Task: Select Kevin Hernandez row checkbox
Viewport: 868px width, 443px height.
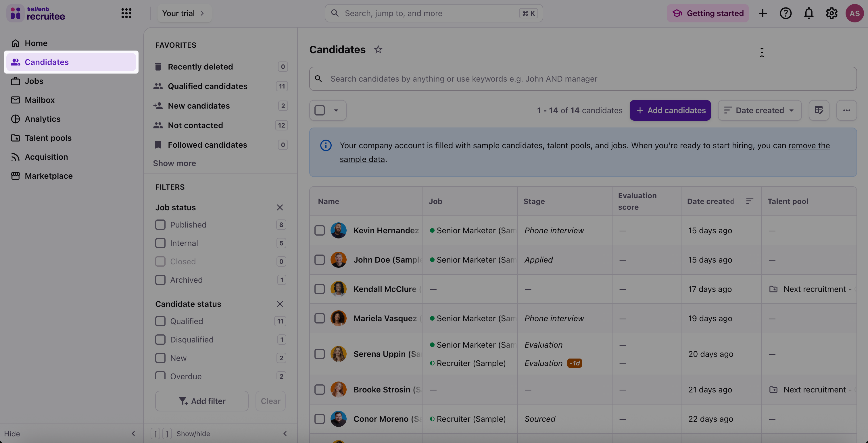Action: (x=319, y=230)
